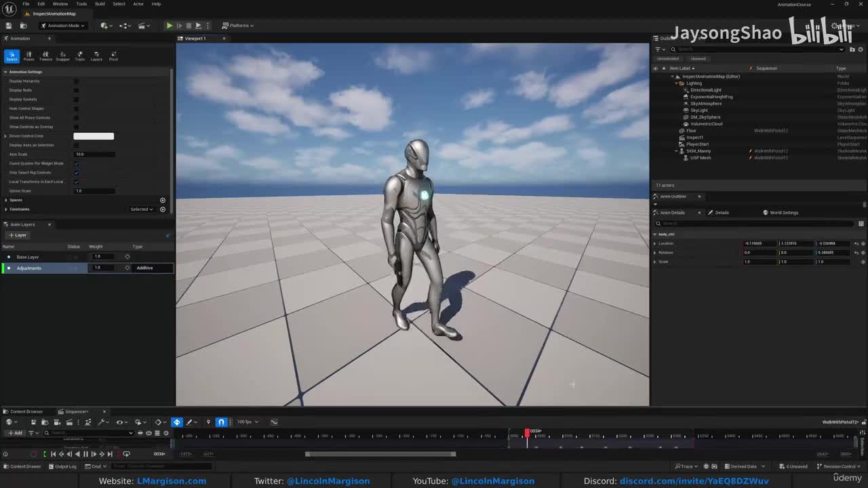Select the Poses tool in Animation panel
868x488 pixels.
28,56
